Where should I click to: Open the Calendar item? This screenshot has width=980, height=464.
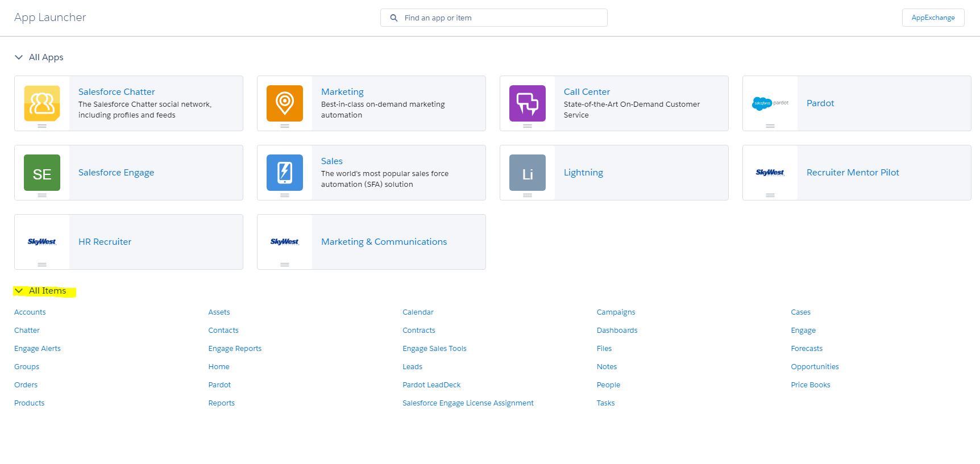[418, 312]
